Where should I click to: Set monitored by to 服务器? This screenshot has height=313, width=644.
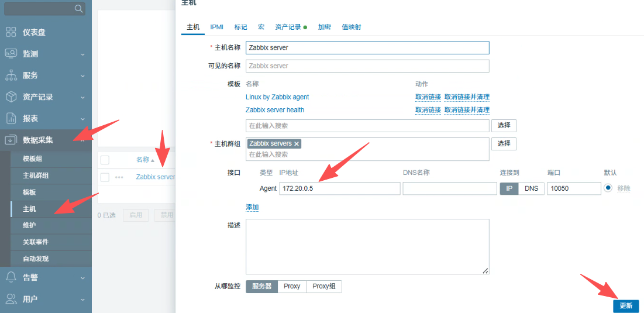coord(262,286)
